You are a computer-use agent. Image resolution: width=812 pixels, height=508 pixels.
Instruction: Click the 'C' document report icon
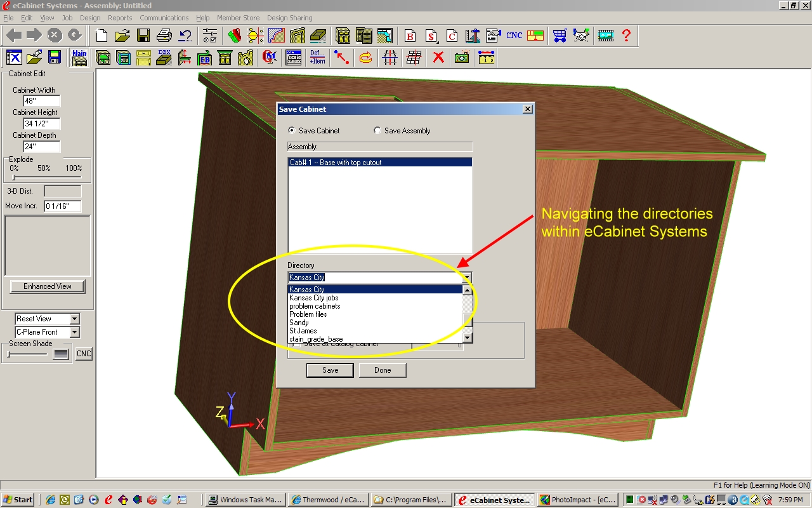(452, 36)
